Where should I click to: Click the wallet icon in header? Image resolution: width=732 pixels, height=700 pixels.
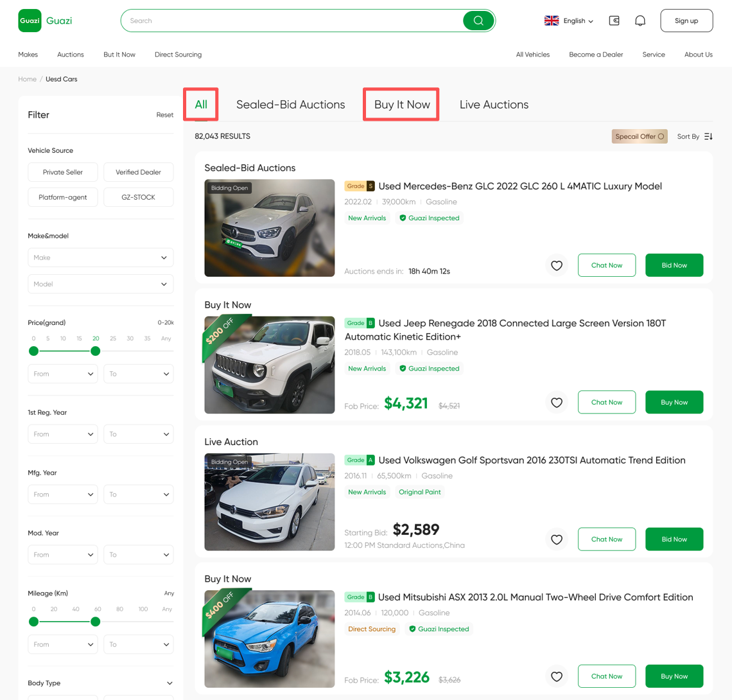(614, 21)
